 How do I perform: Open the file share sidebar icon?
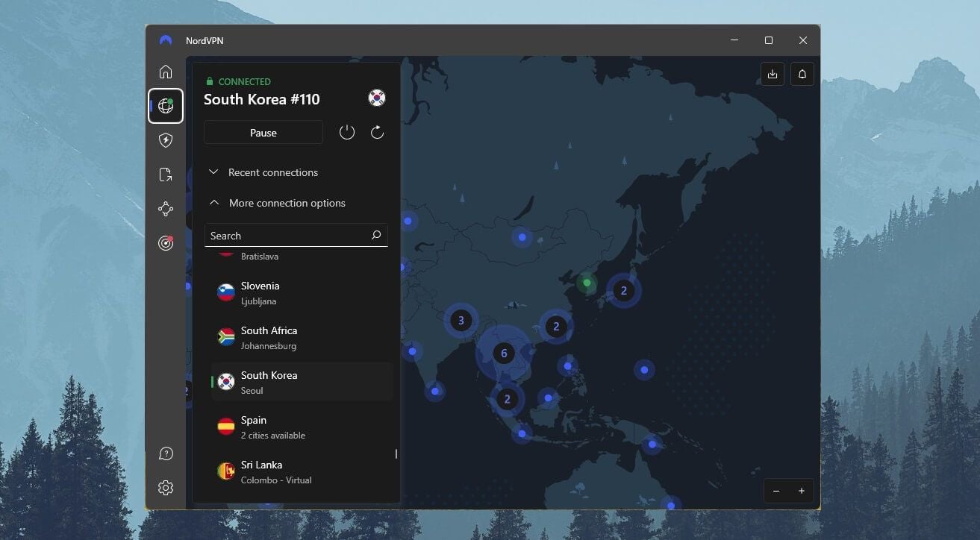click(x=166, y=175)
